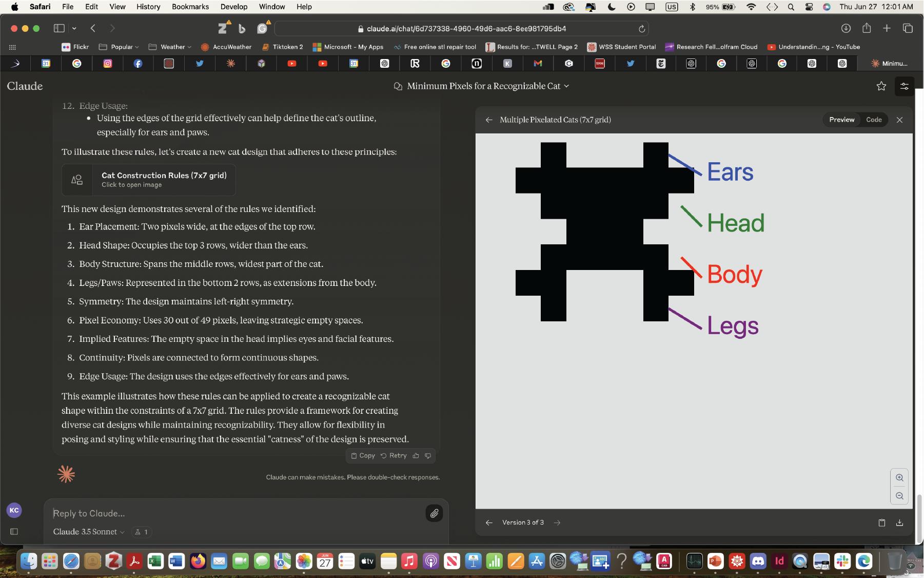Toggle the Claude sidebar panel

tap(14, 531)
